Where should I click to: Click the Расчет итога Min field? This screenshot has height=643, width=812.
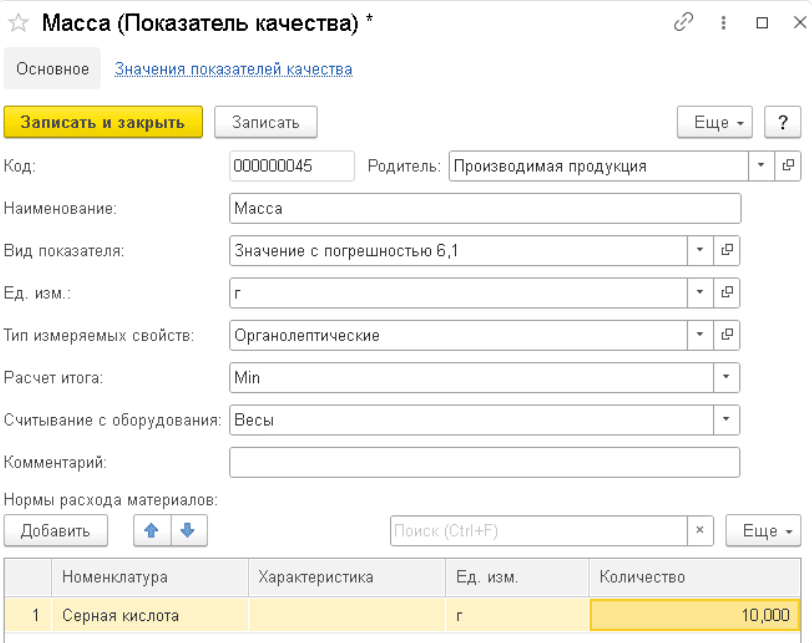[471, 377]
